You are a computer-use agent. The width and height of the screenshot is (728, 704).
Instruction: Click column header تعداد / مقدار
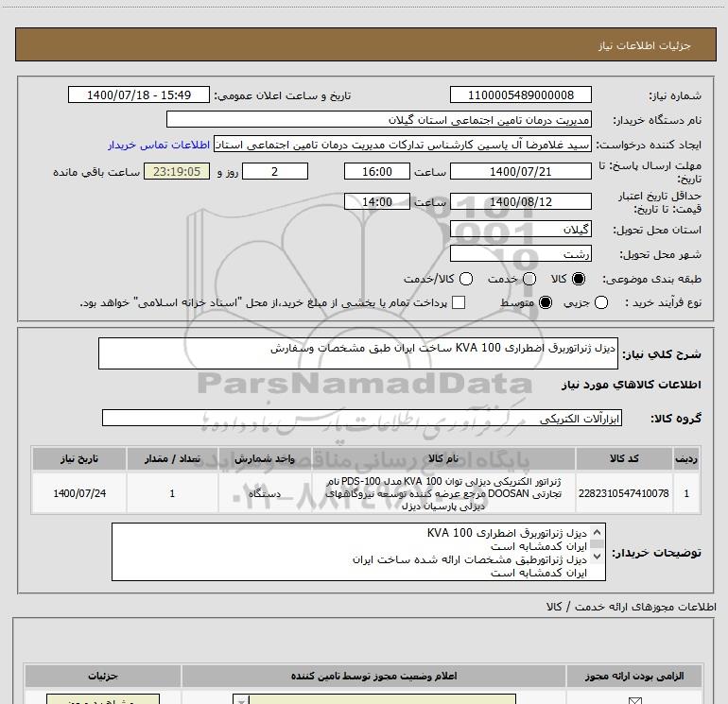172,459
